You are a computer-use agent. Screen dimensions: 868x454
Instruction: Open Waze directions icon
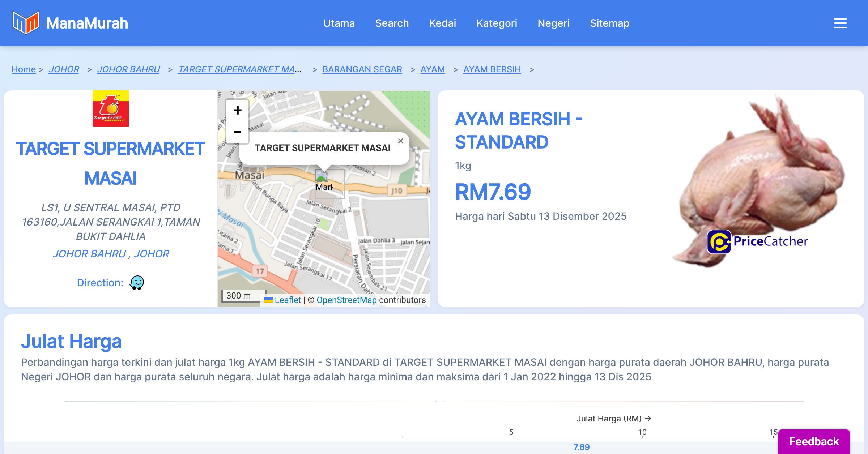137,283
